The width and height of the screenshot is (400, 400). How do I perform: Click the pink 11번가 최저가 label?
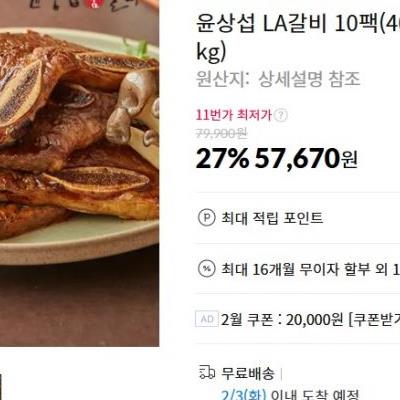(234, 115)
